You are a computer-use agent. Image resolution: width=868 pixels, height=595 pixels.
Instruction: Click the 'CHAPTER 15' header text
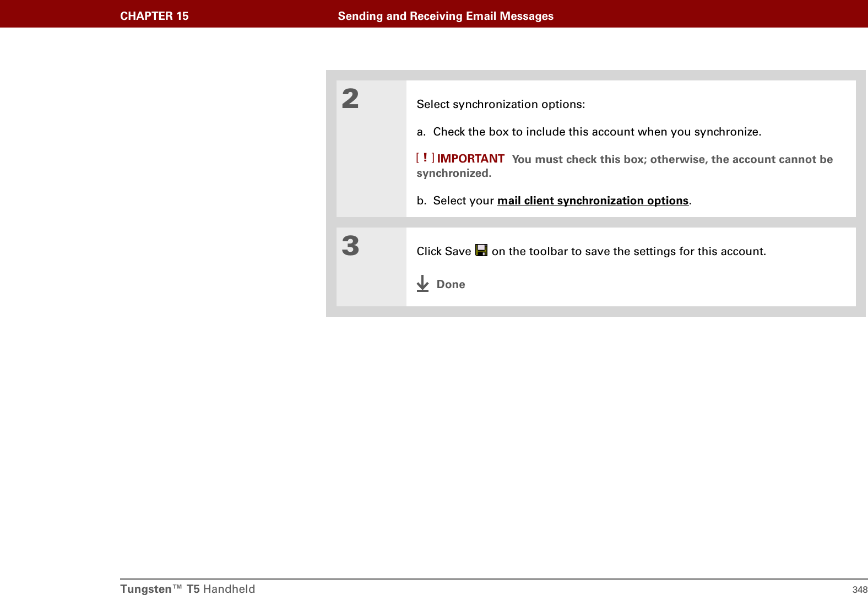[154, 16]
